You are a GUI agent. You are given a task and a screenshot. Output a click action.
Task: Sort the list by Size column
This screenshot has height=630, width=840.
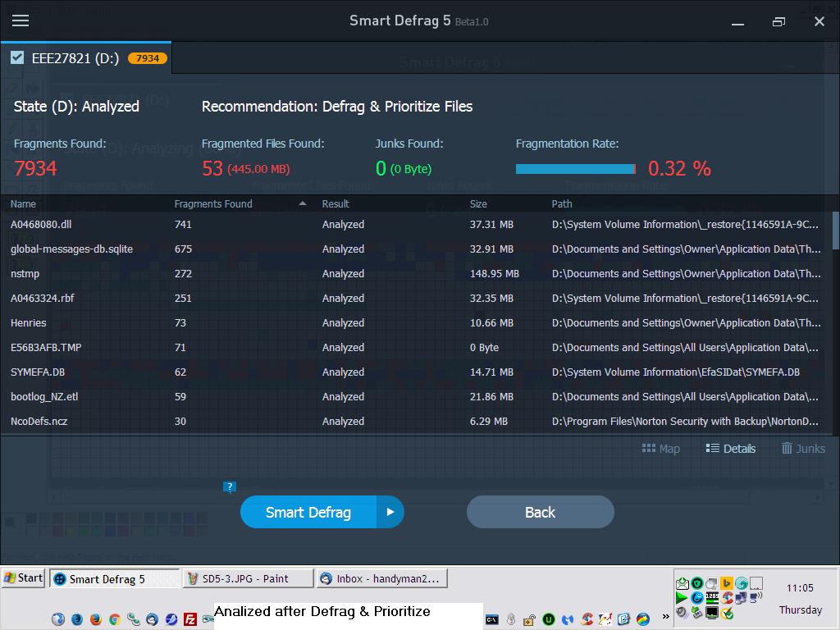(x=478, y=204)
